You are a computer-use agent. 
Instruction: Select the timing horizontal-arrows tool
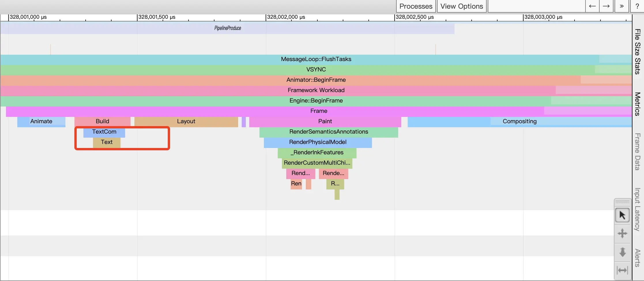622,270
